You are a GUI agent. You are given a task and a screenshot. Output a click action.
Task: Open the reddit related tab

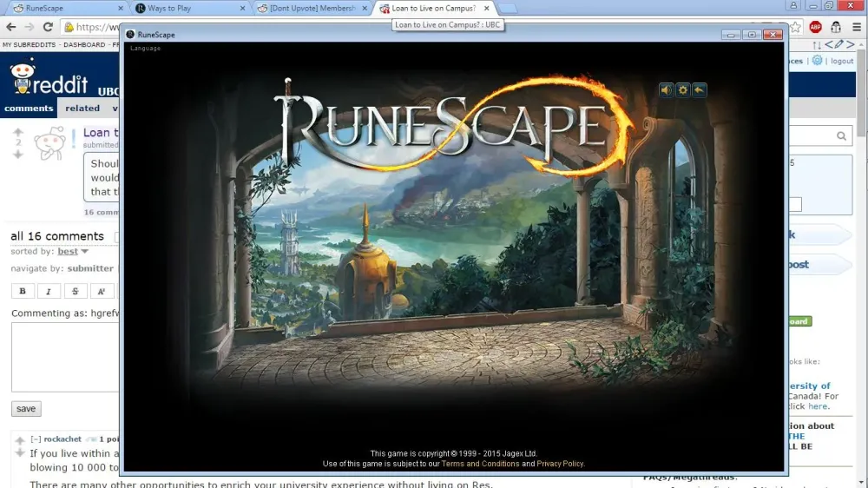[82, 108]
